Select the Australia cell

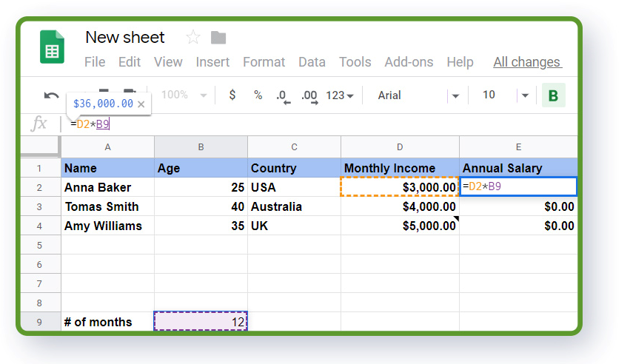coord(294,206)
